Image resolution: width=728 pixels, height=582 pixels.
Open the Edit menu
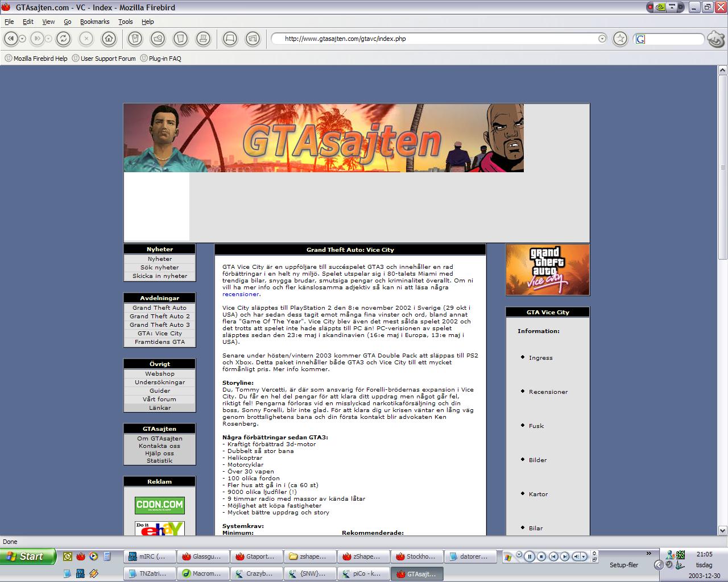[28, 22]
